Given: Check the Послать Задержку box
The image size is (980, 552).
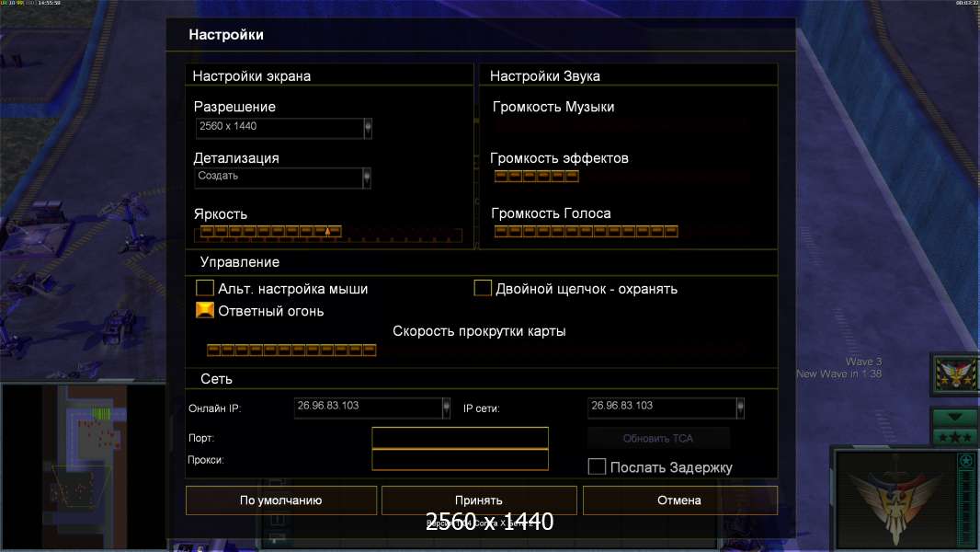Looking at the screenshot, I should [597, 466].
